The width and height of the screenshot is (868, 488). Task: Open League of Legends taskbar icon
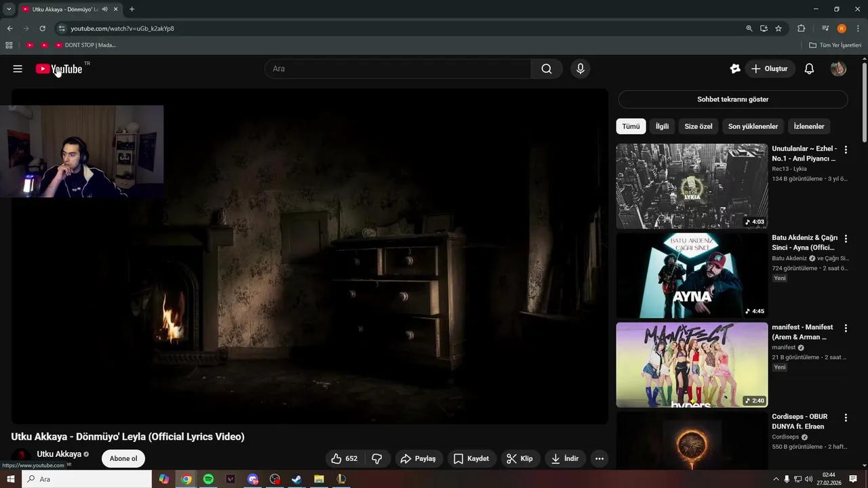pos(341,479)
